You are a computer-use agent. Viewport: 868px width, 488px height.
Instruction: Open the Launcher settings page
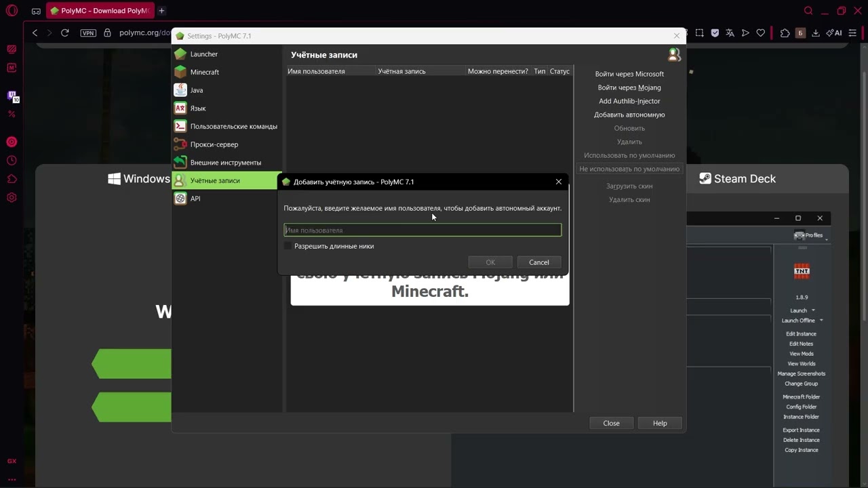pyautogui.click(x=227, y=54)
